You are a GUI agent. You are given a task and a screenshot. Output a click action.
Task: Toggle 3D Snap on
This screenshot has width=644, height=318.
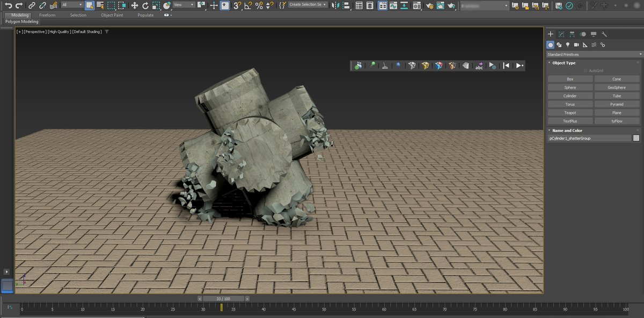click(238, 5)
